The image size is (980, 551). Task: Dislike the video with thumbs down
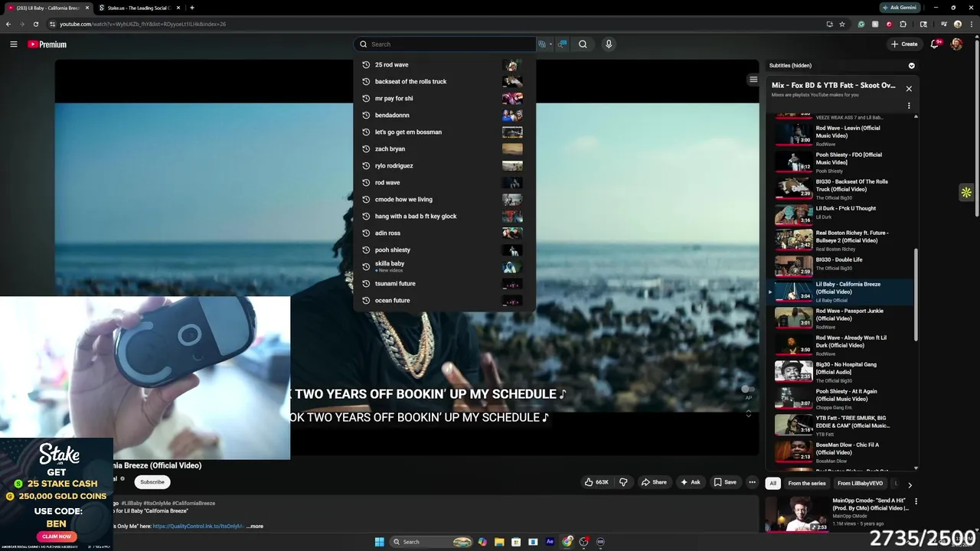pyautogui.click(x=623, y=482)
